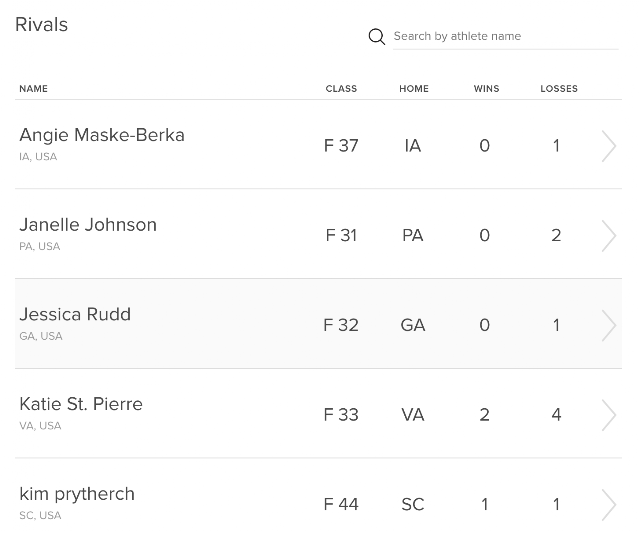Viewport: 640px width, 533px height.
Task: View Jessica Rudd's rival name
Action: pos(75,314)
